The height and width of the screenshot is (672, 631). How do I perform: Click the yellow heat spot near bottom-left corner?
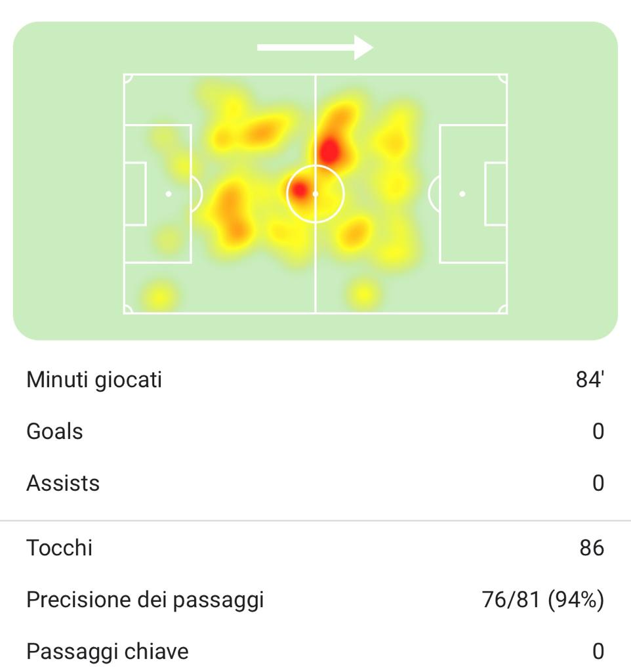point(159,295)
